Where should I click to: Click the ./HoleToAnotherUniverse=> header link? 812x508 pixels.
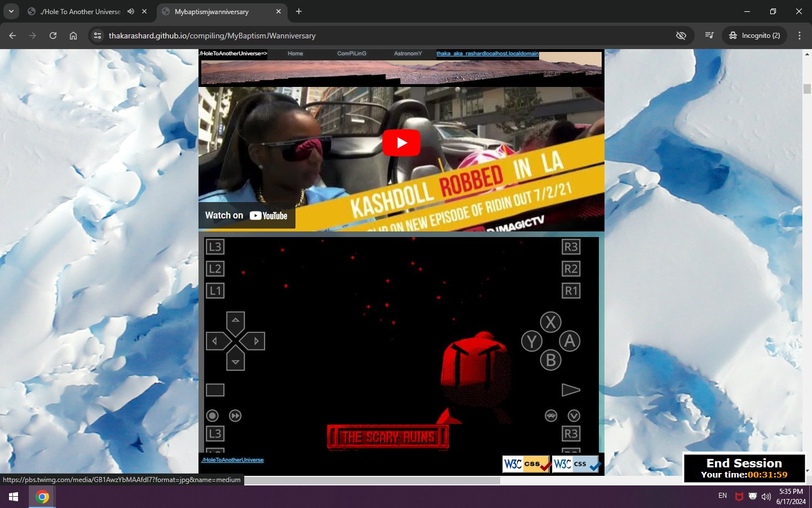tap(233, 54)
